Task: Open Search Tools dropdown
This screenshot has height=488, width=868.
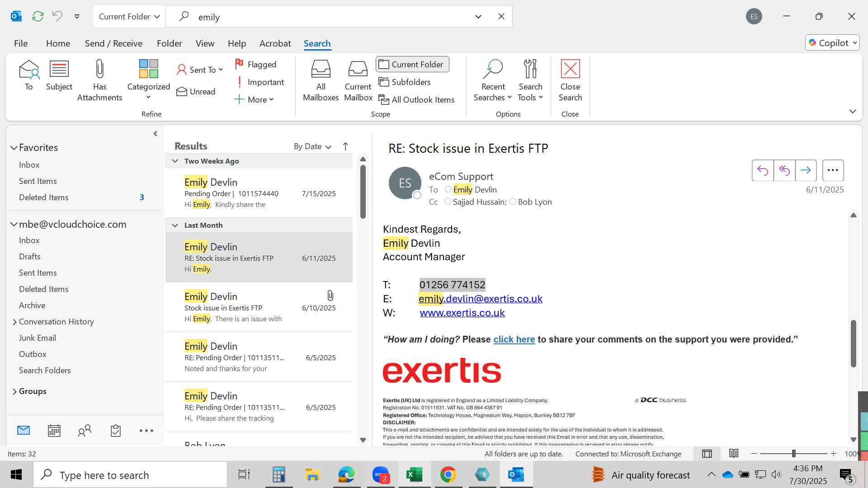Action: (x=530, y=80)
